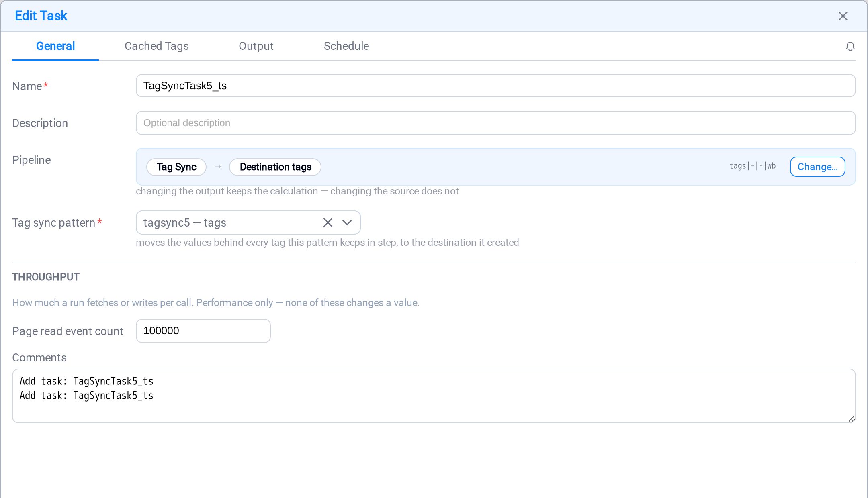Screen dimensions: 868x498
Task: Click into the Description field
Action: [495, 123]
